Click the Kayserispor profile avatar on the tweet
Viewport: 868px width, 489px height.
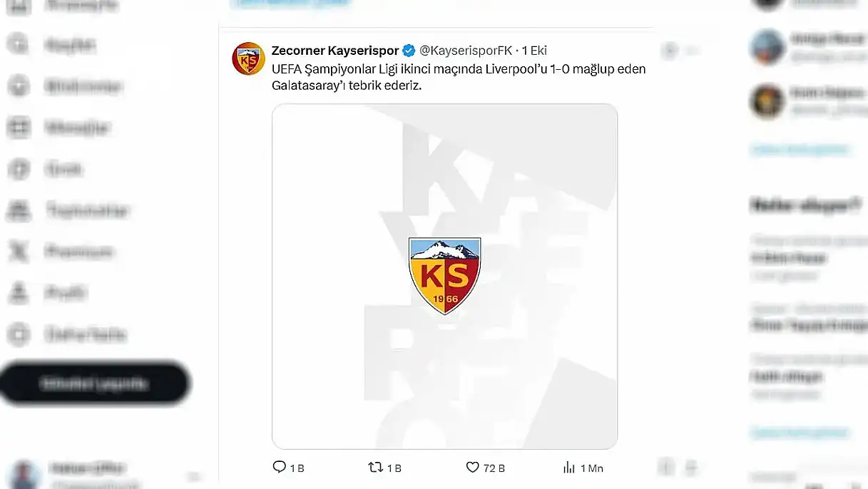(x=248, y=58)
